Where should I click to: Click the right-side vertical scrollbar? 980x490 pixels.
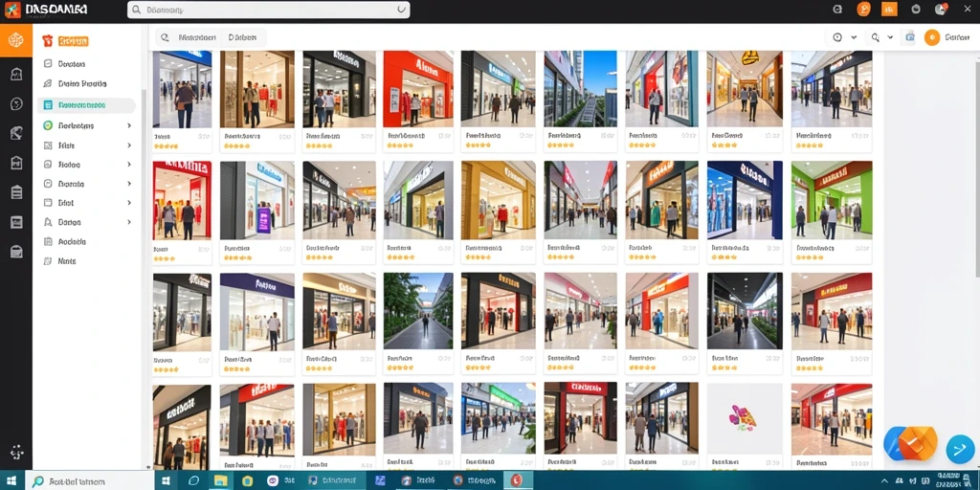[977, 168]
